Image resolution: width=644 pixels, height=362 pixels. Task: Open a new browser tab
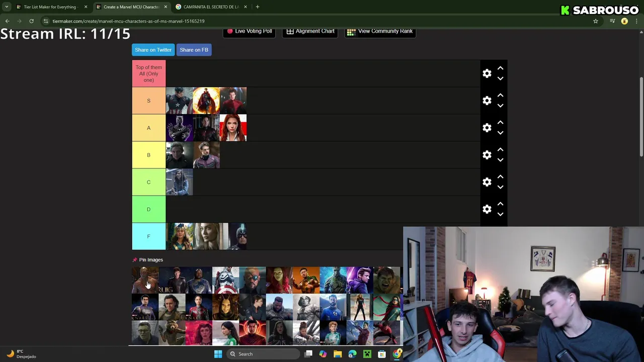pyautogui.click(x=258, y=7)
